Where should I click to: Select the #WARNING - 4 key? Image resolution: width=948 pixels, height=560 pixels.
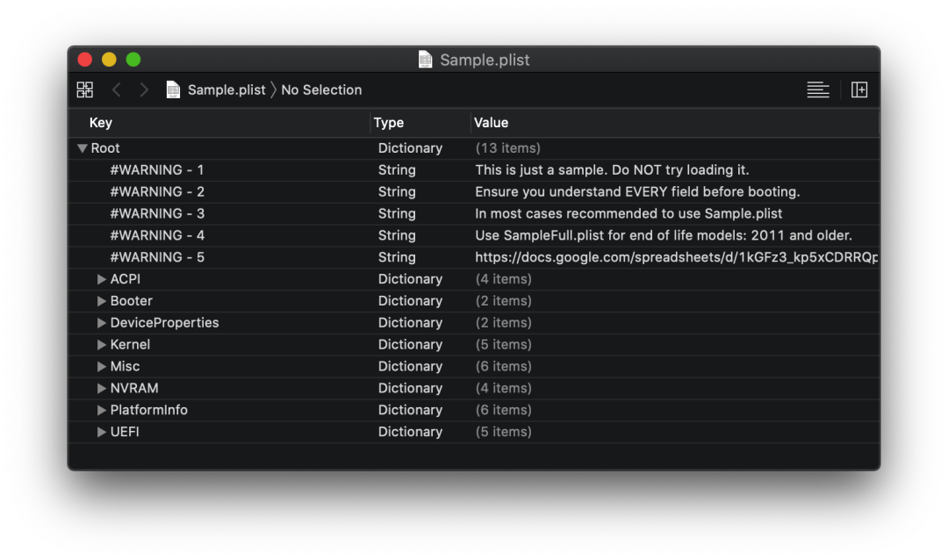pyautogui.click(x=157, y=235)
